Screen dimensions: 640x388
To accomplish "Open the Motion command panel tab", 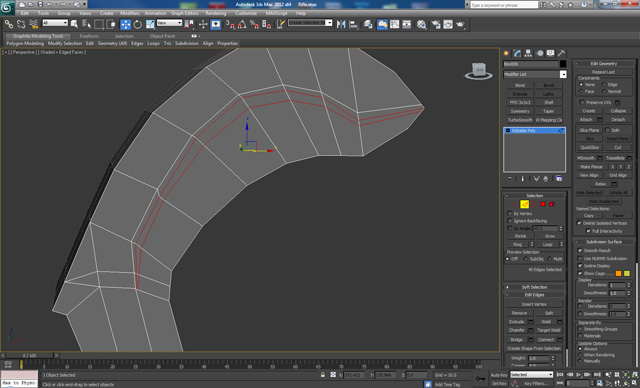I will click(x=540, y=53).
